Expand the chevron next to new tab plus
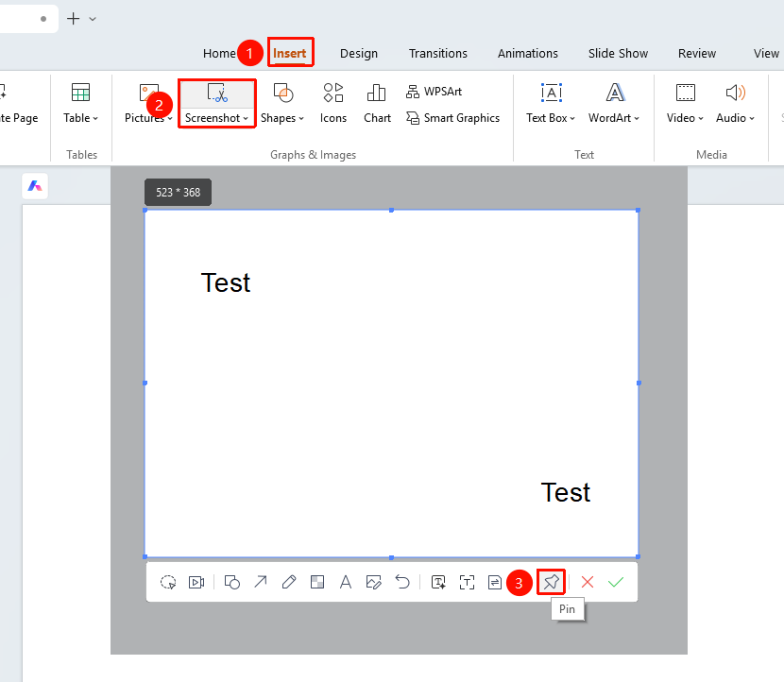The width and height of the screenshot is (784, 682). pos(93,19)
